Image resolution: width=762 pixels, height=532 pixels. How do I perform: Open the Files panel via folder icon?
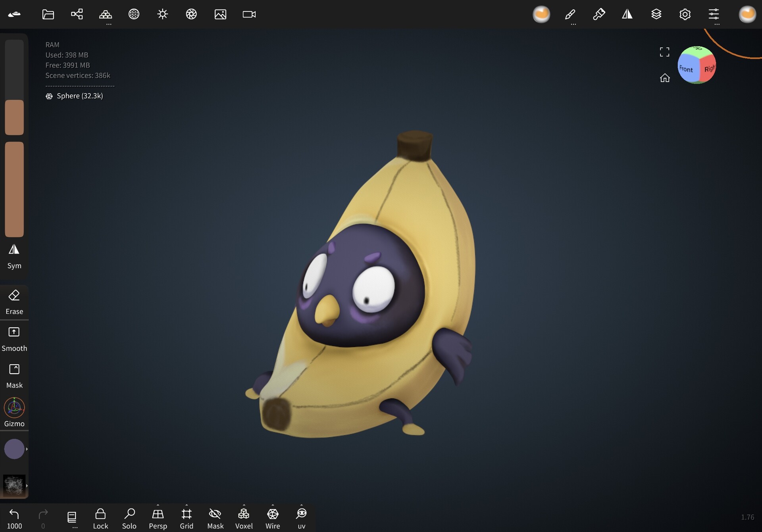pos(48,14)
